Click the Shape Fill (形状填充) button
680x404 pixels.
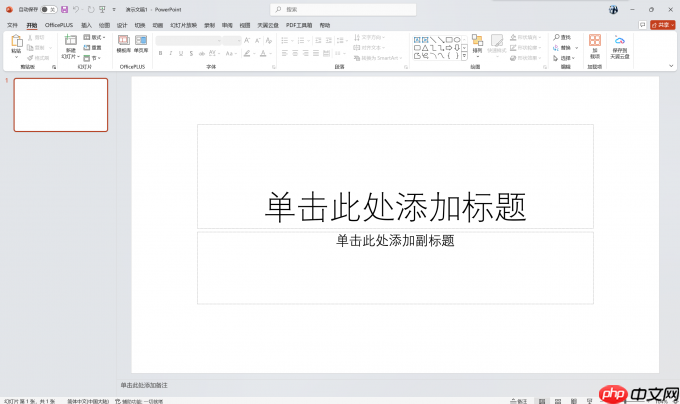click(526, 37)
